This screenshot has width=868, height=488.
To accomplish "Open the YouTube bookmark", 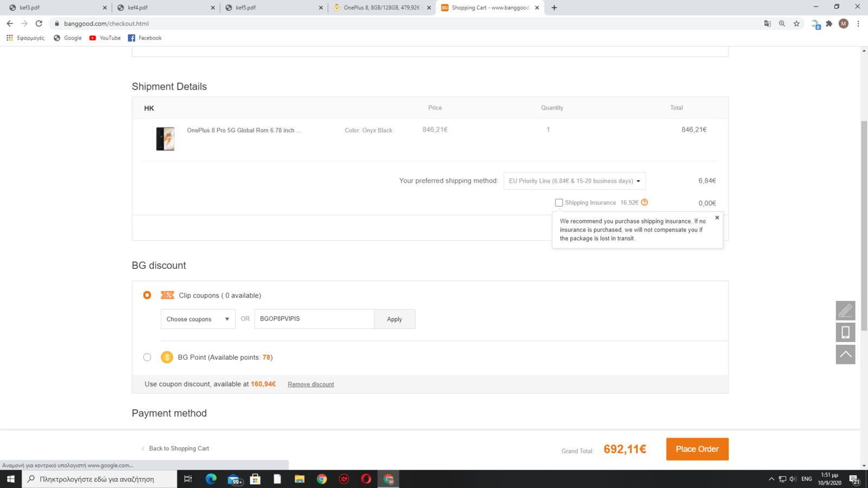I will (105, 38).
